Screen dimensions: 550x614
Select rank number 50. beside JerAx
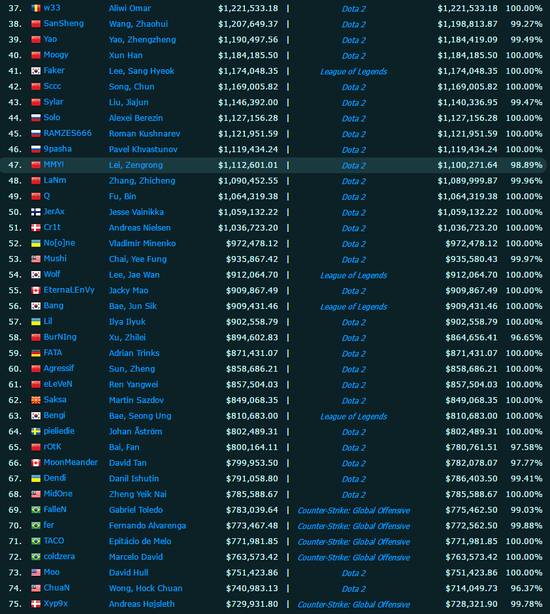pyautogui.click(x=15, y=212)
